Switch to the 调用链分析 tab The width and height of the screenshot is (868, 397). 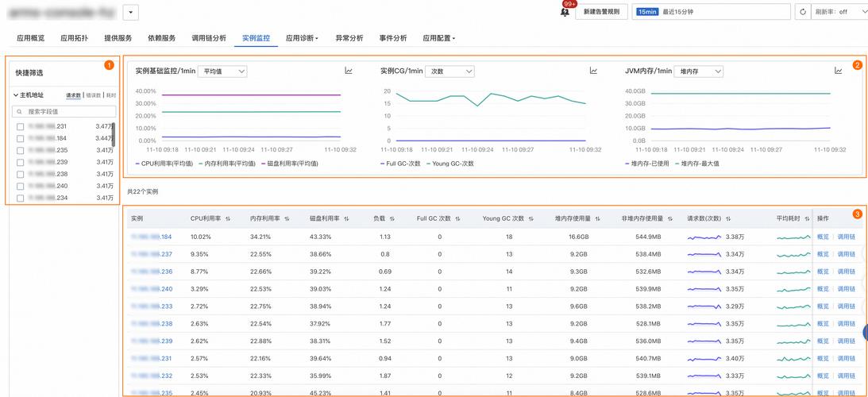pos(209,38)
